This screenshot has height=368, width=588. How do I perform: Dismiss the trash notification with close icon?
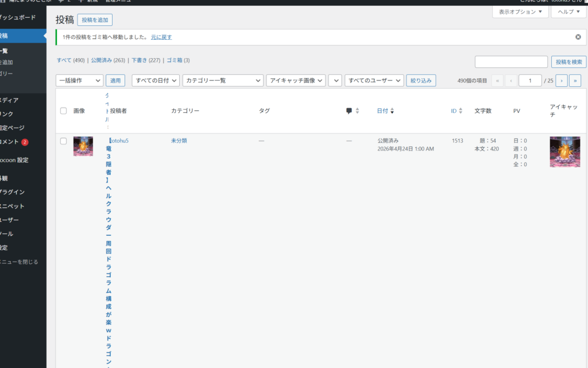[578, 37]
